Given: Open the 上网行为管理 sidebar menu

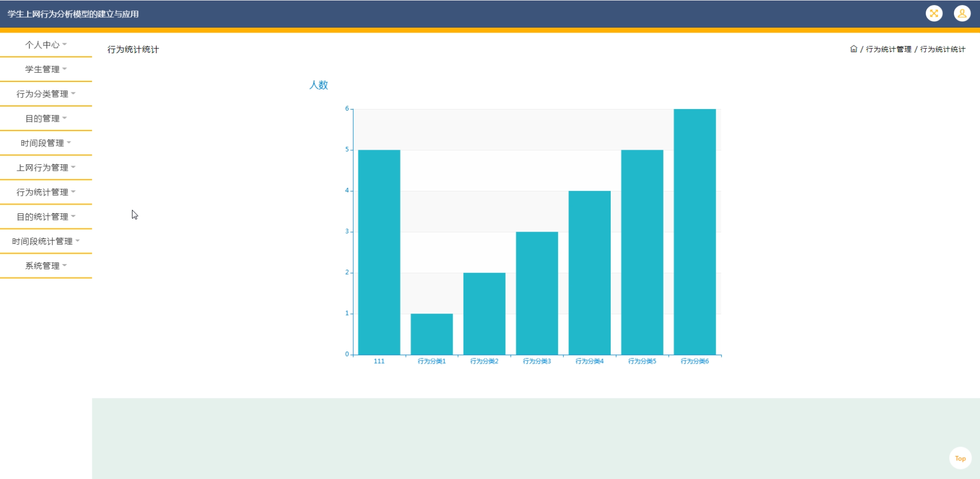Looking at the screenshot, I should (x=46, y=167).
